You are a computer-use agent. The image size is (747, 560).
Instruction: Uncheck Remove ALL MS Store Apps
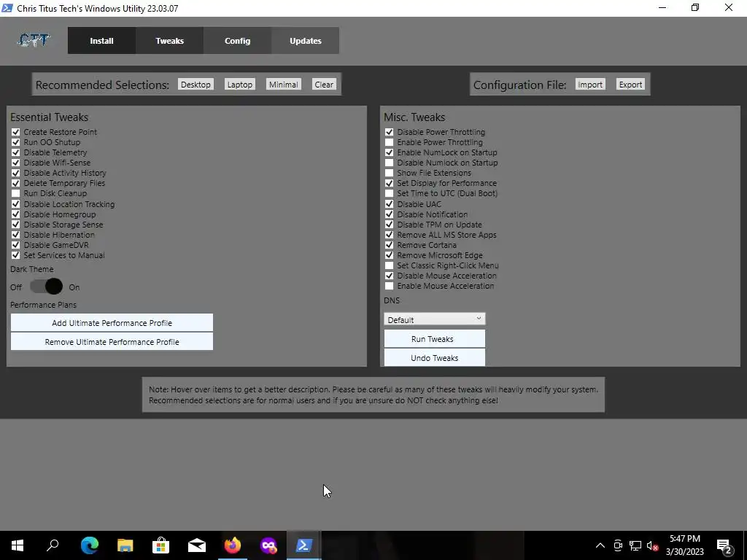390,235
